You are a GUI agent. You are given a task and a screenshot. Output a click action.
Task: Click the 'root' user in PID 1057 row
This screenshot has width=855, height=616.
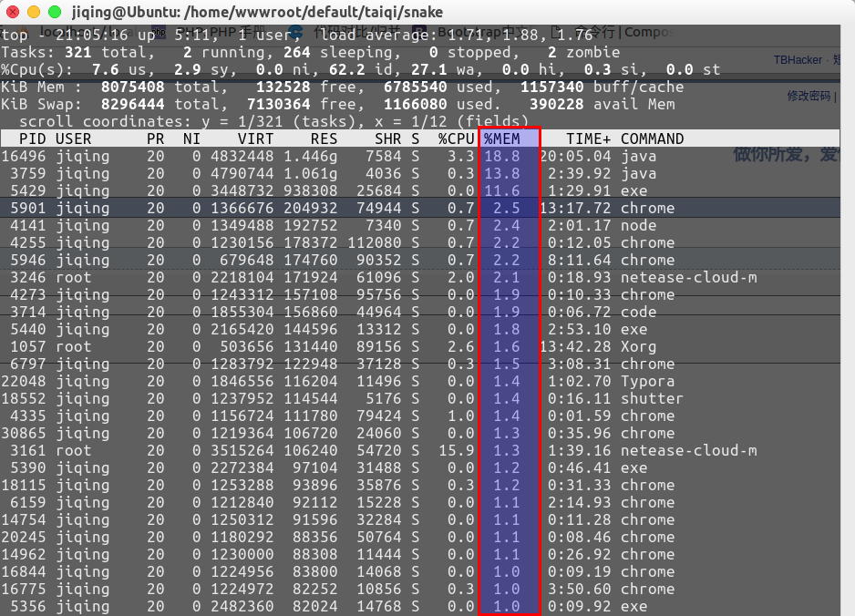[x=74, y=346]
